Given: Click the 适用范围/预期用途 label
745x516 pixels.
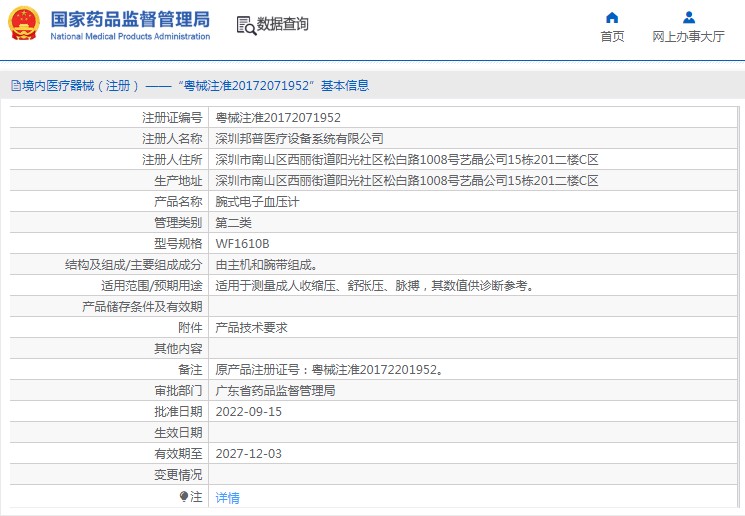Looking at the screenshot, I should (152, 286).
